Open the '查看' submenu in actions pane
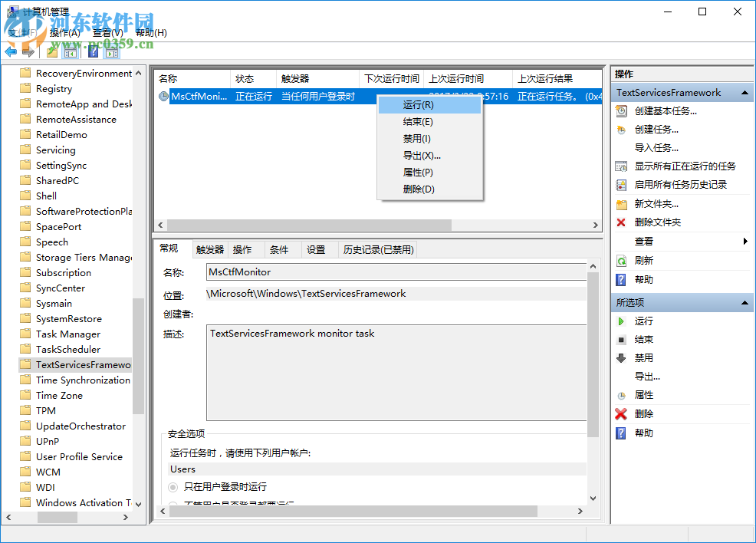This screenshot has width=756, height=543. pyautogui.click(x=643, y=241)
